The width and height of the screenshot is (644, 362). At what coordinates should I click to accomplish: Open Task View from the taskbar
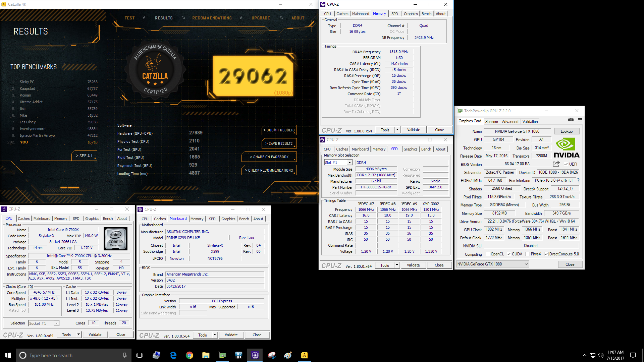[140, 355]
